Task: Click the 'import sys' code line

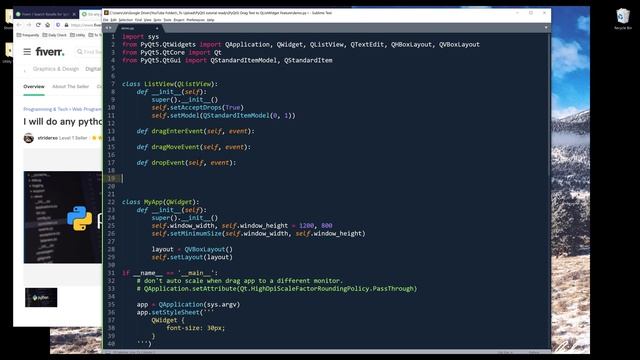Action: tap(140, 36)
